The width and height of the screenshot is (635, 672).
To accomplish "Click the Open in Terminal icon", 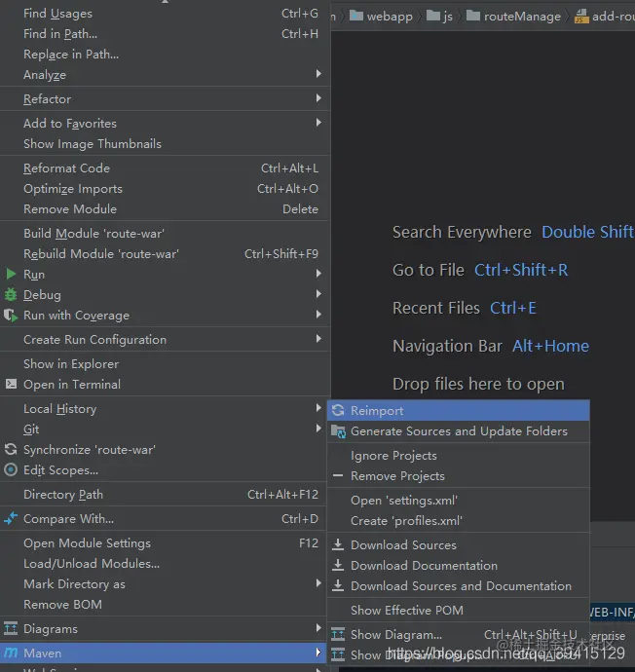I will (x=11, y=384).
